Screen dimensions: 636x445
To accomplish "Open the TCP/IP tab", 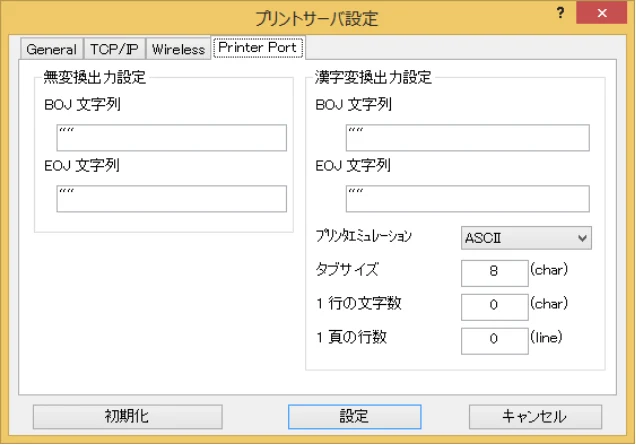I will point(114,49).
